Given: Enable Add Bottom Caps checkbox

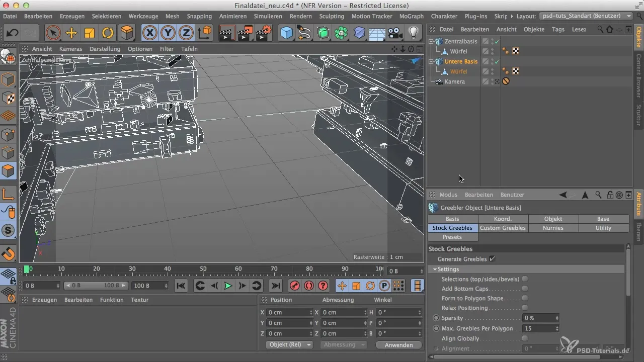Looking at the screenshot, I should (x=525, y=289).
